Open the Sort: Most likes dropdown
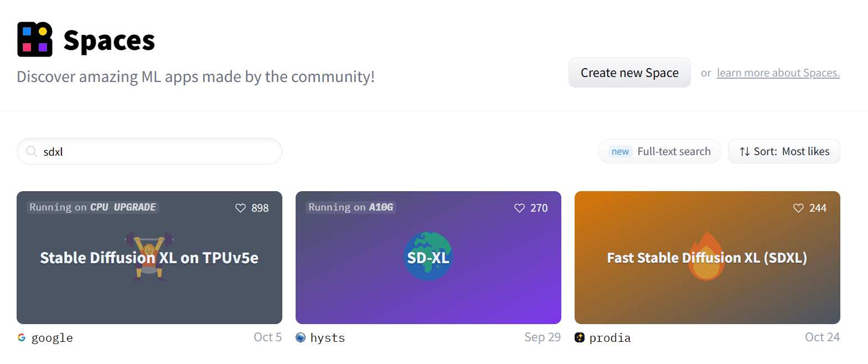868x364 pixels. [784, 151]
